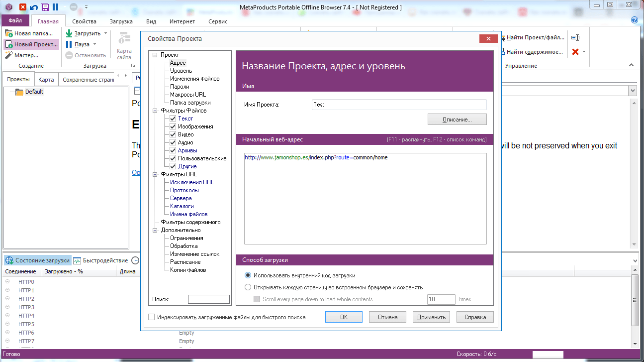Uncheck the Другие file filter

coord(173,166)
